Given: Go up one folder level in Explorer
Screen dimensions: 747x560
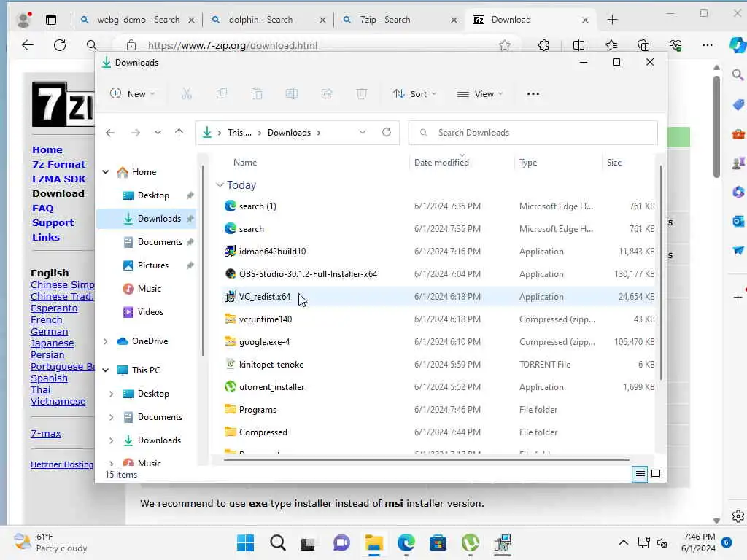Looking at the screenshot, I should coord(179,133).
